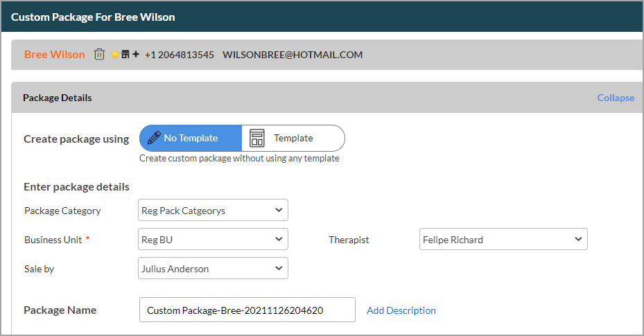Click the Therapist label

(x=349, y=240)
